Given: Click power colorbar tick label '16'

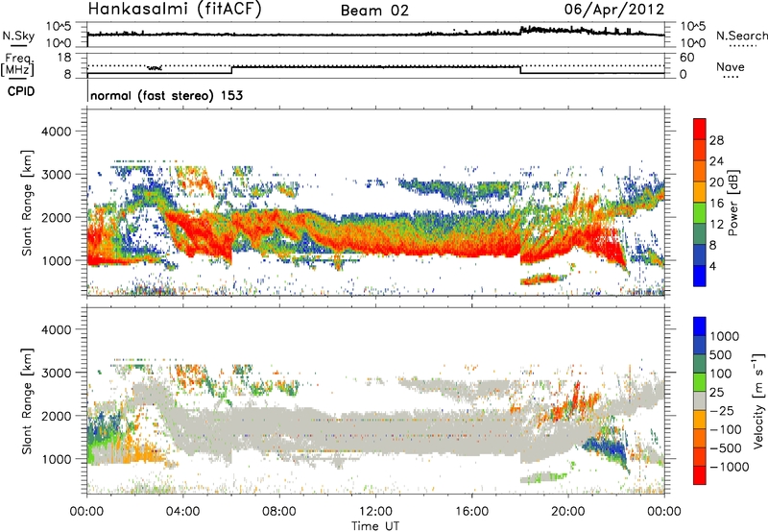Looking at the screenshot, I should pyautogui.click(x=716, y=204).
